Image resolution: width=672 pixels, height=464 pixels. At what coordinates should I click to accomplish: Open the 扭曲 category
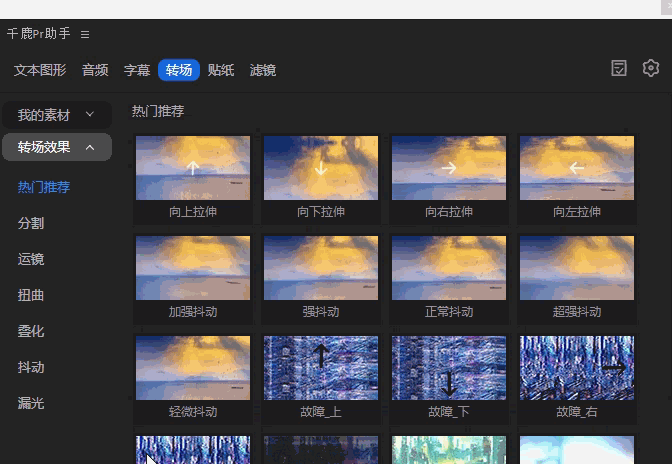point(30,295)
